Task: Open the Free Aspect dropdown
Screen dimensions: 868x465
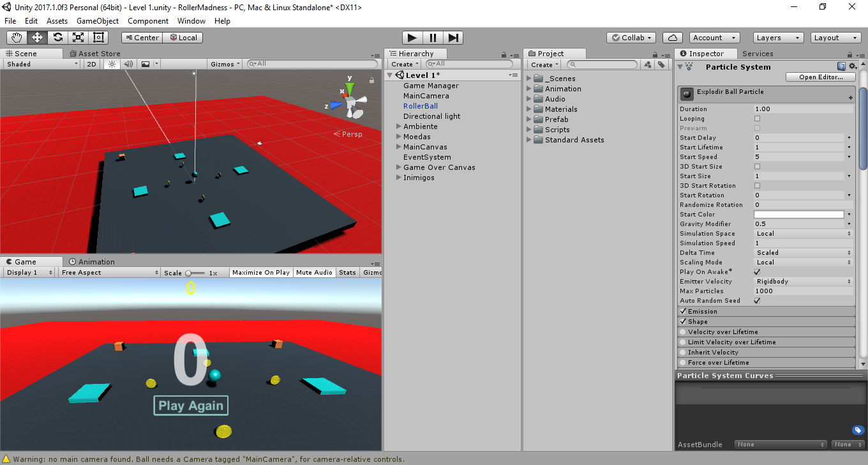Action: 109,272
